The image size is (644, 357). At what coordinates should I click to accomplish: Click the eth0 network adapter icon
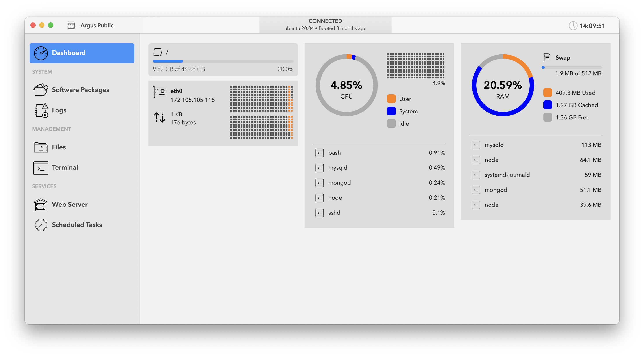(159, 92)
